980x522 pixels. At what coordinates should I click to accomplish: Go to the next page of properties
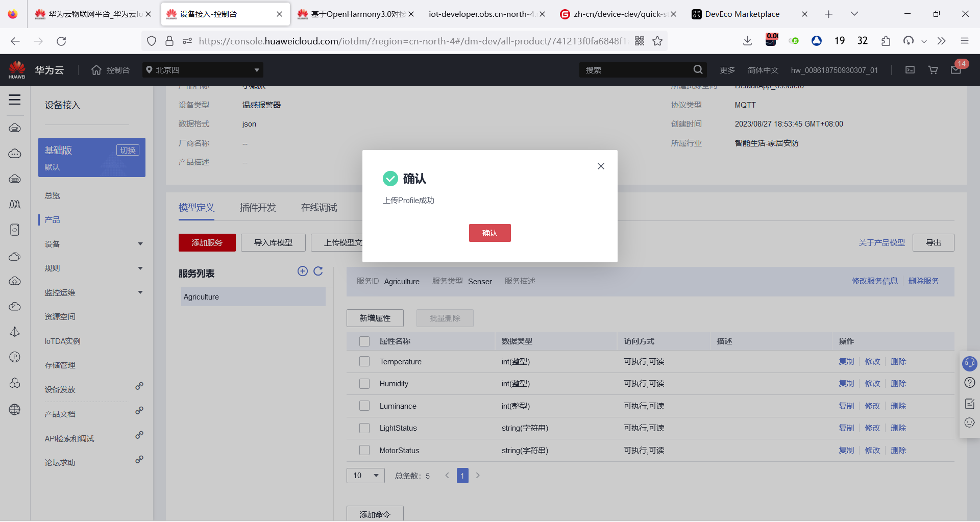pos(478,476)
